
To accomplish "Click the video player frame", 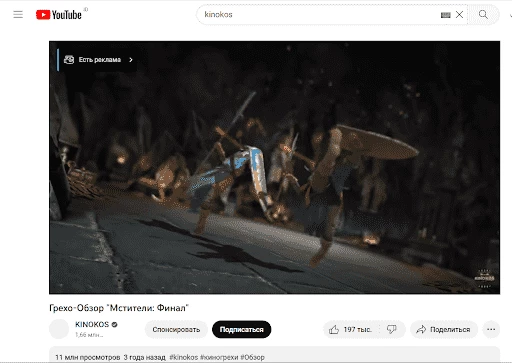I will [x=274, y=167].
